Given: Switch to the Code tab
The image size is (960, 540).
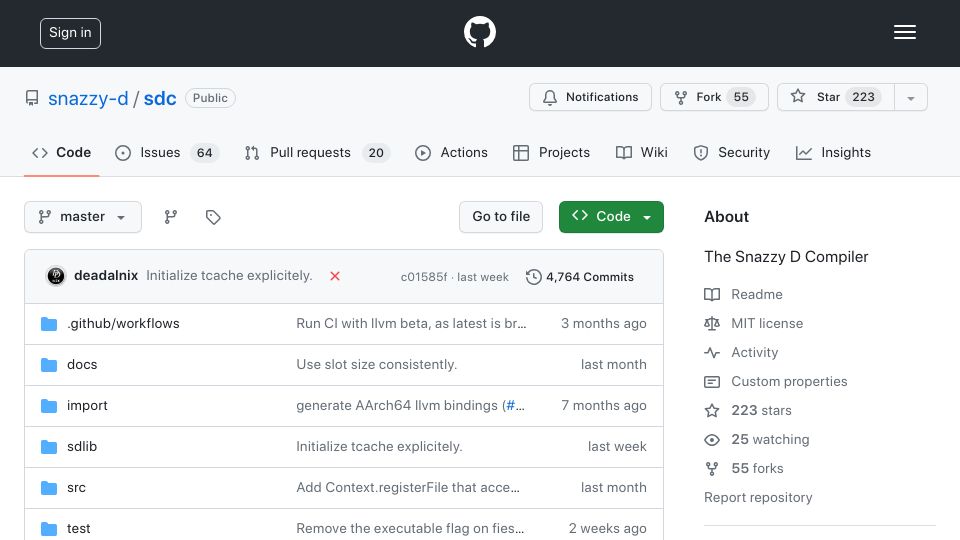Looking at the screenshot, I should click(x=61, y=152).
